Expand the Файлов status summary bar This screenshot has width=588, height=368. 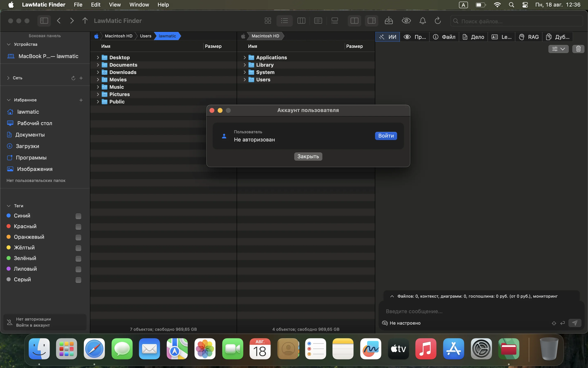pyautogui.click(x=392, y=296)
